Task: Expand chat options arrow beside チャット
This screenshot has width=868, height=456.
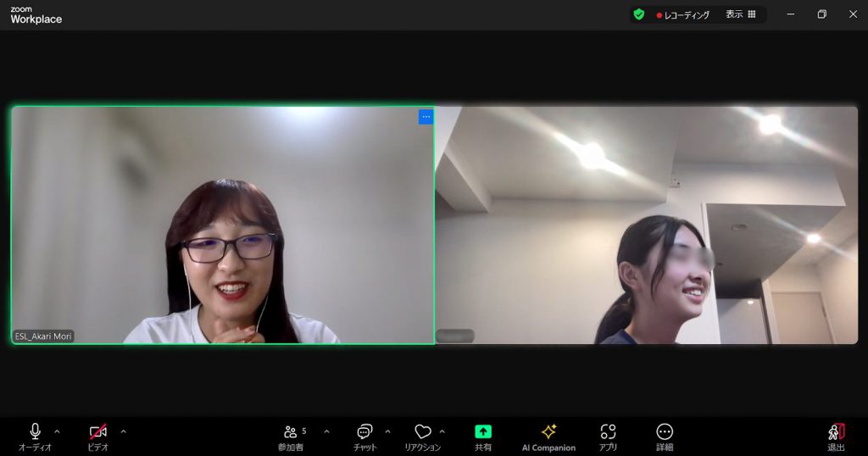Action: [x=387, y=431]
